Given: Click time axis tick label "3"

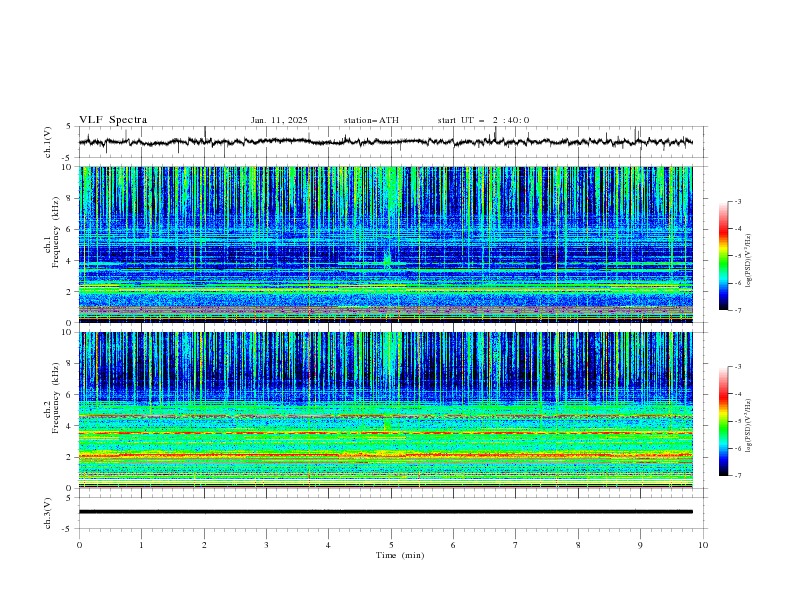Looking at the screenshot, I should coord(266,545).
